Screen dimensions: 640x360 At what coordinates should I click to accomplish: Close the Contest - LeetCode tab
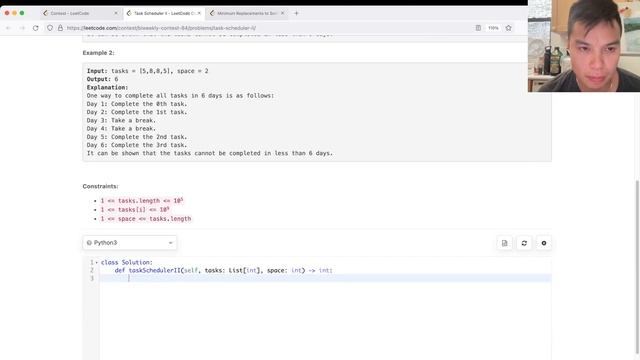click(x=116, y=13)
